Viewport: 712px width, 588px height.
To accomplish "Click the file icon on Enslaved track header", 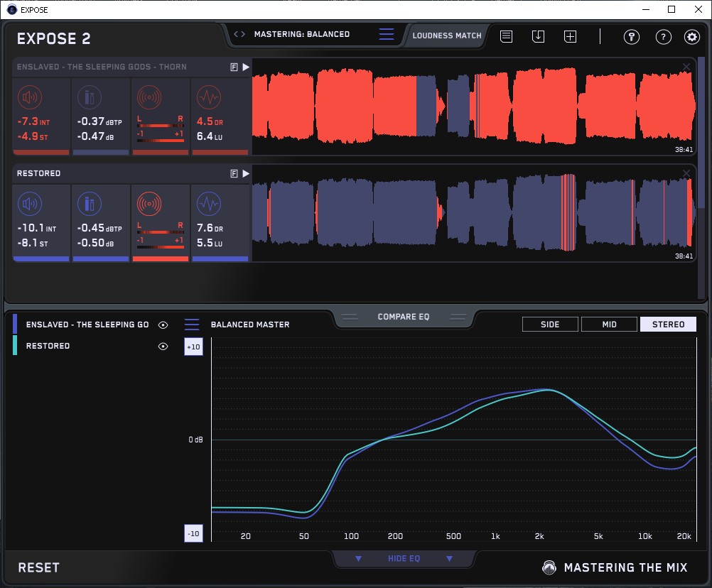I will click(234, 67).
